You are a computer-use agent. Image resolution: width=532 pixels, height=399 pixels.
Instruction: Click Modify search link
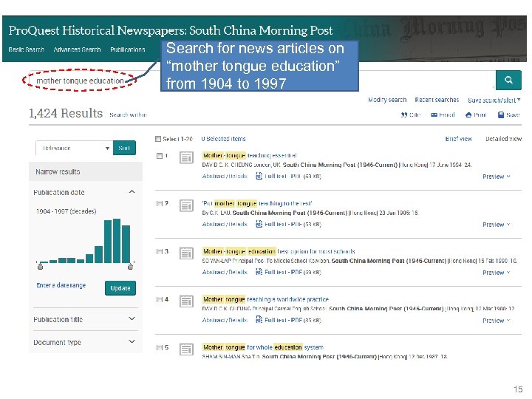[387, 100]
